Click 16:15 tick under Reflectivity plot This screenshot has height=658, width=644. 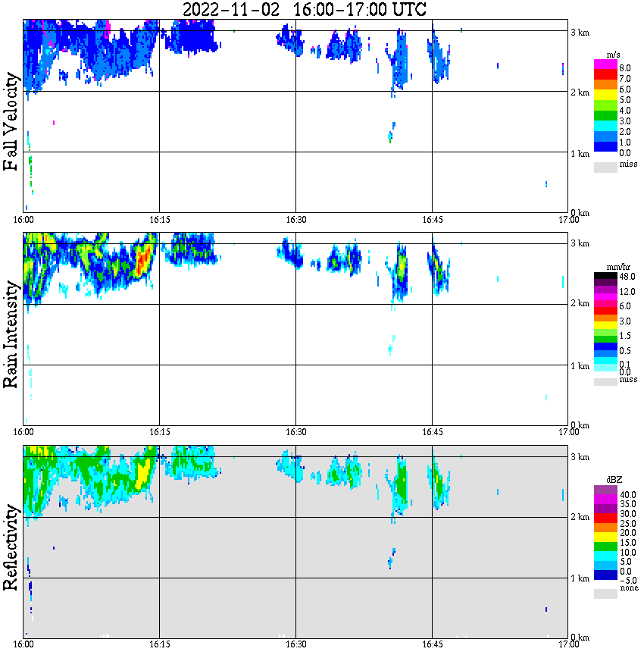point(159,644)
